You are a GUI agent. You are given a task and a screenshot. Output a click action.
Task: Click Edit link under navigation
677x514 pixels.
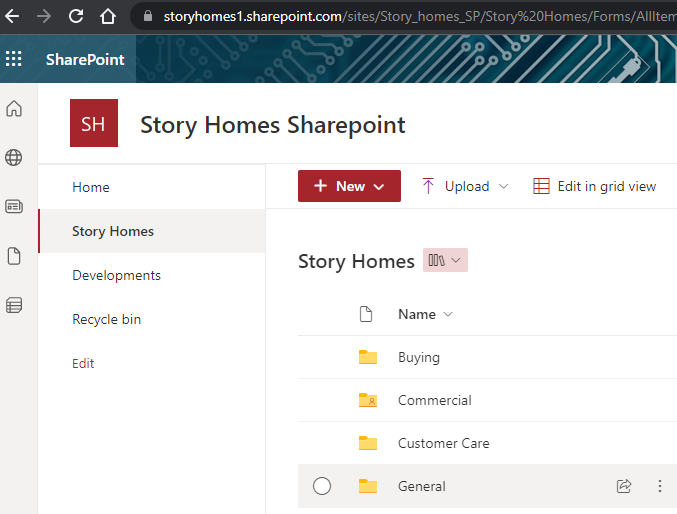click(83, 364)
